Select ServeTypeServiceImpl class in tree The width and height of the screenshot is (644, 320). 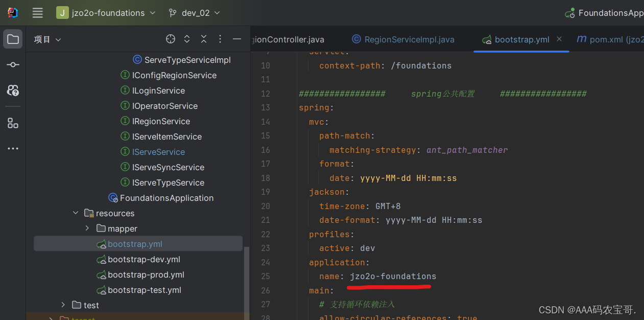point(187,60)
